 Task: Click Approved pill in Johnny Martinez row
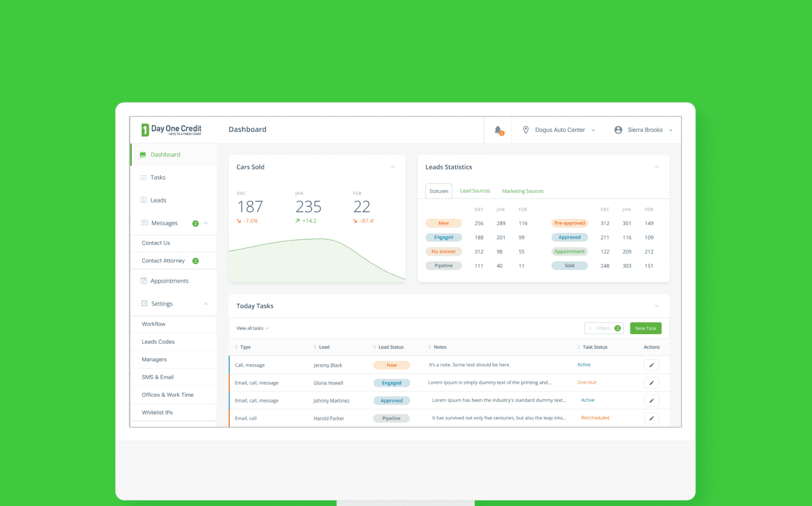coord(392,401)
